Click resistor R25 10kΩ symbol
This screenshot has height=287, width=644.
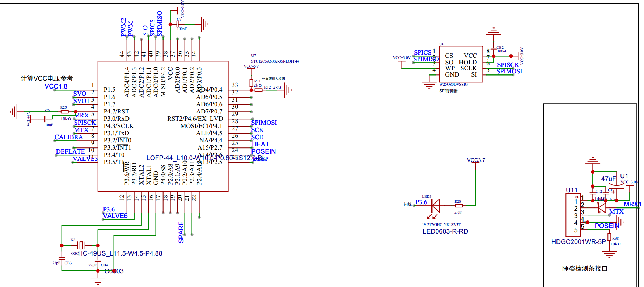click(x=65, y=112)
